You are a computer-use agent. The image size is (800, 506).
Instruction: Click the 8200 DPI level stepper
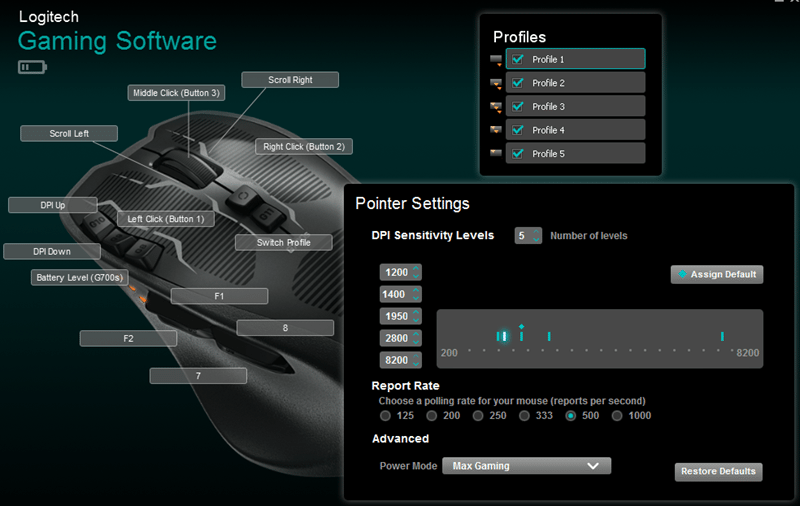(x=416, y=360)
